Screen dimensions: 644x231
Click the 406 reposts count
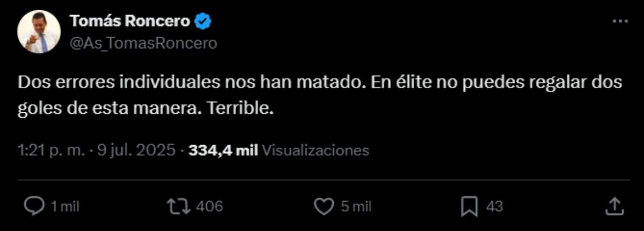click(x=209, y=206)
